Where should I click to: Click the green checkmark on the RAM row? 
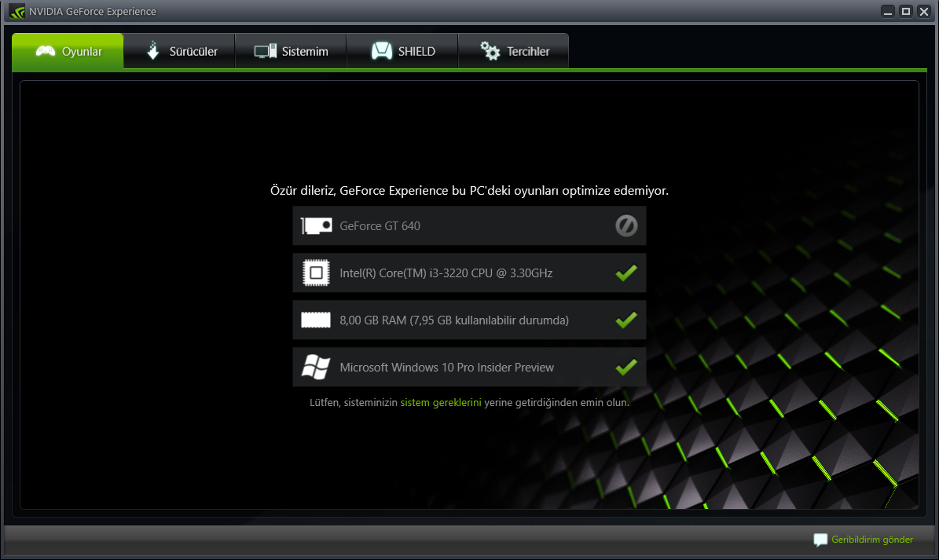(x=626, y=320)
